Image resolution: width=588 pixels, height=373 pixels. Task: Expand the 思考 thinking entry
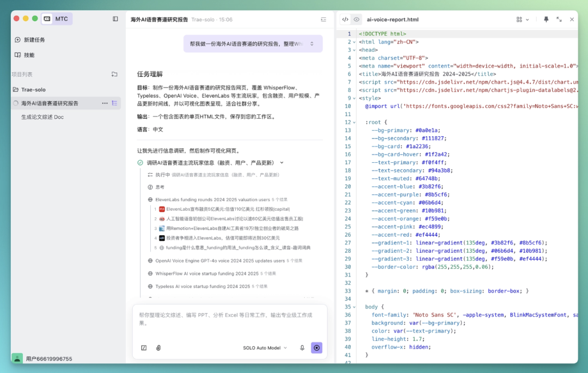160,187
